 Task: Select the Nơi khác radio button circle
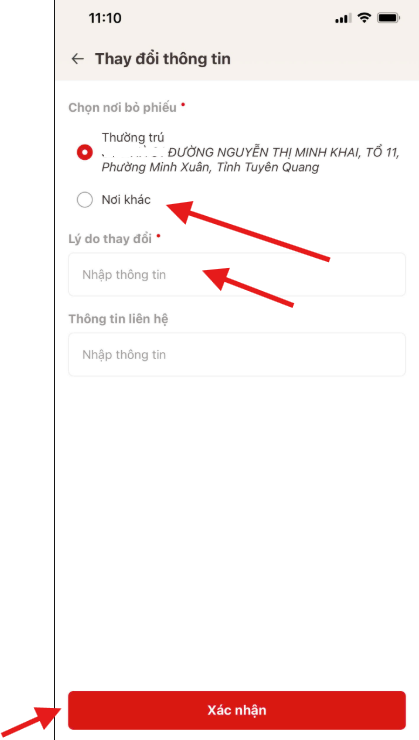[85, 200]
